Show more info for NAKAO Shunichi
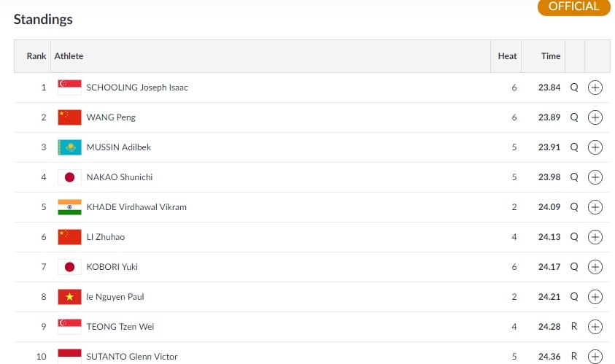Screen dimensions: 615x364 pos(595,177)
